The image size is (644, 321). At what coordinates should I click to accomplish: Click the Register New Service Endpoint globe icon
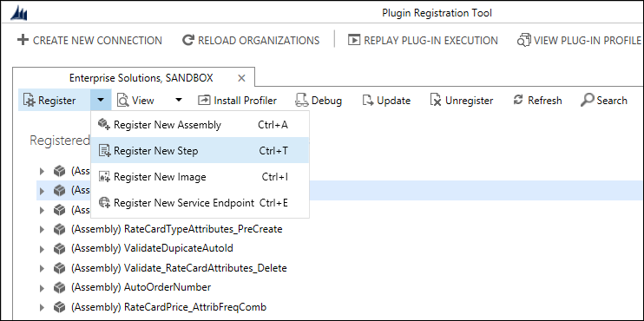point(105,202)
